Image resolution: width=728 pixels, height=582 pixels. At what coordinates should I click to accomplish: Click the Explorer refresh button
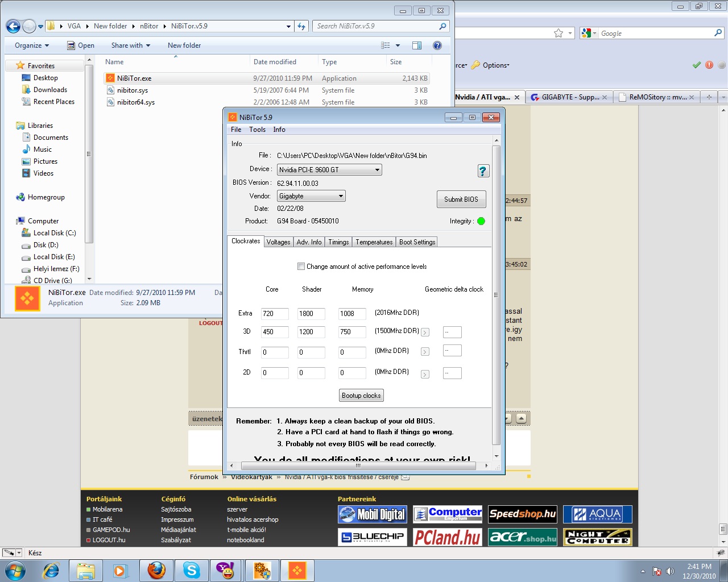[x=301, y=26]
